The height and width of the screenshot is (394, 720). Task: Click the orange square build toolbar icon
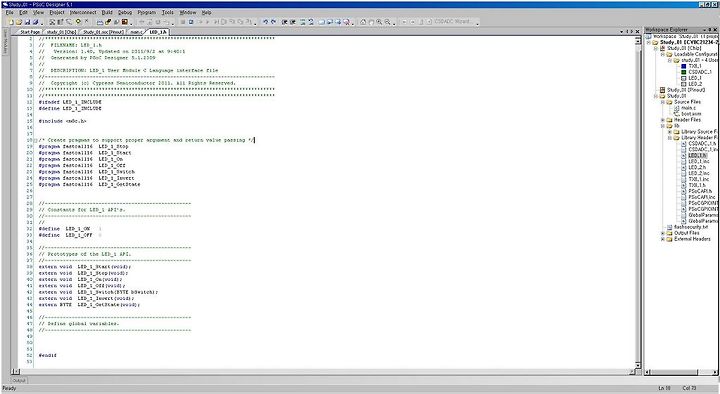click(x=124, y=22)
